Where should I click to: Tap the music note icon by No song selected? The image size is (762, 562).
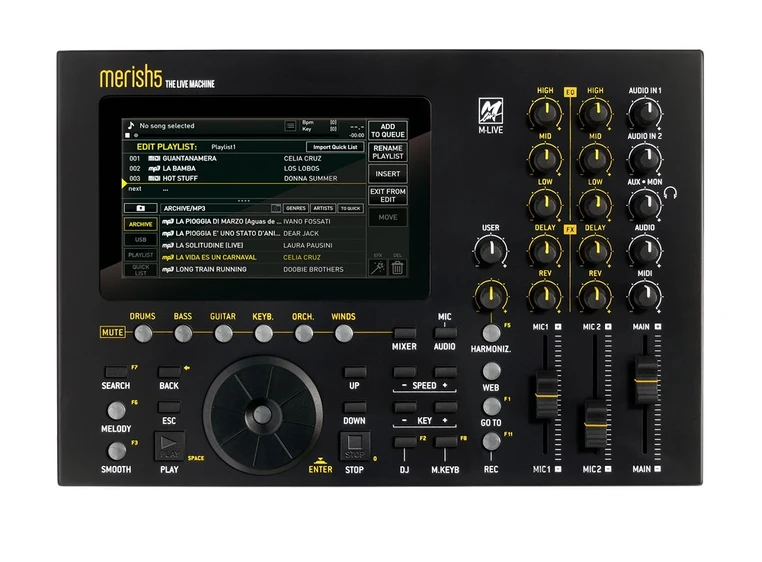(130, 125)
